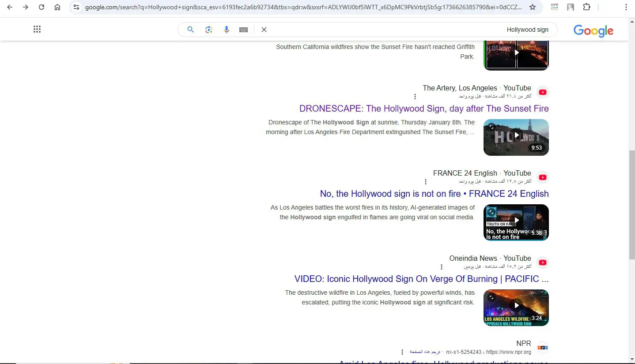Click the https://www.npr.org URL
Image resolution: width=635 pixels, height=364 pixels.
pos(508,352)
